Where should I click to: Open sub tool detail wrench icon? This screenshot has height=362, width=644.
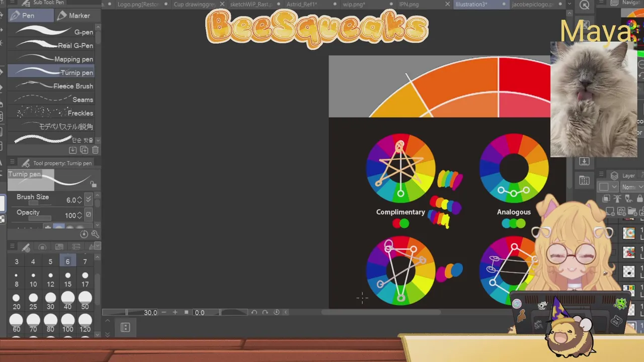click(95, 234)
